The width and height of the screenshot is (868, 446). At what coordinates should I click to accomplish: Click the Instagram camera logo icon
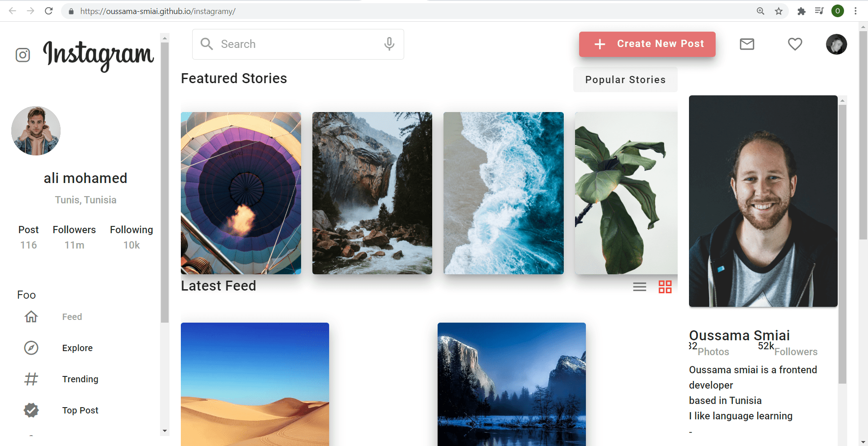click(x=23, y=55)
